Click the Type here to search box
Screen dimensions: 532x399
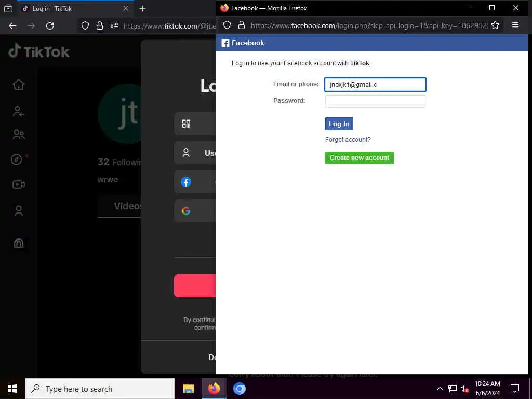point(100,389)
